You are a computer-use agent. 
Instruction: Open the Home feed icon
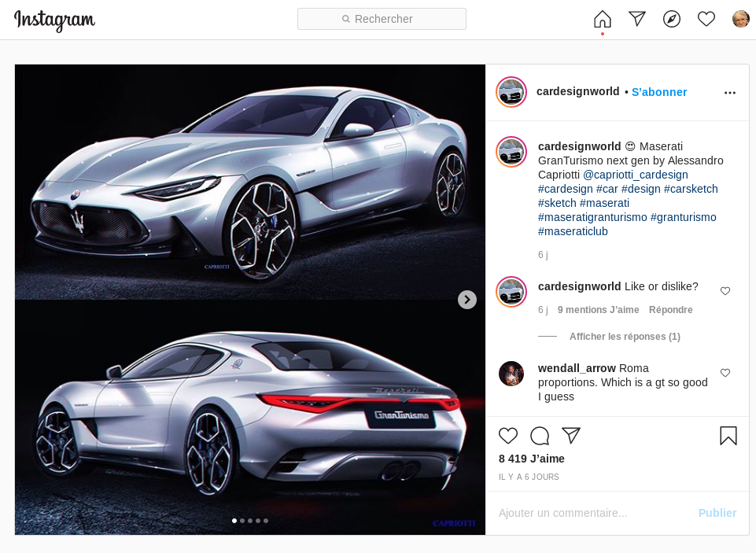point(601,18)
